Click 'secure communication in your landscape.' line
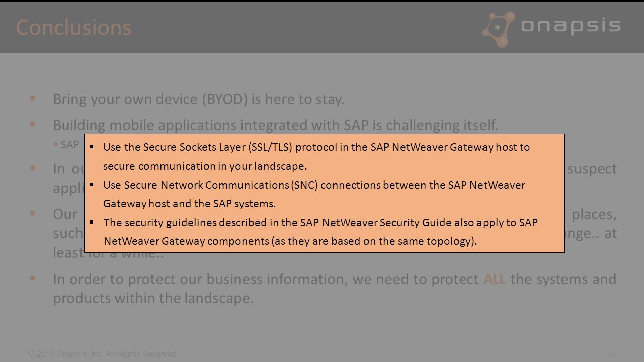 (205, 166)
